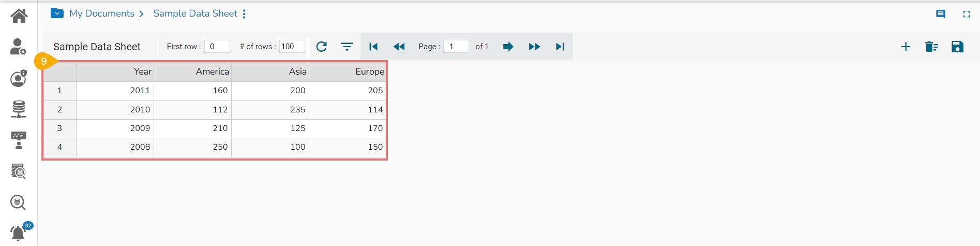Click the America value 160
Screen dimensions: 980x246
(x=192, y=91)
